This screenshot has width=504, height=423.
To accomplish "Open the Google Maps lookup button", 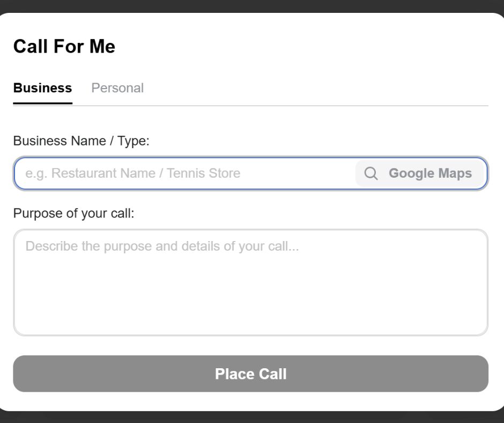I will [420, 173].
